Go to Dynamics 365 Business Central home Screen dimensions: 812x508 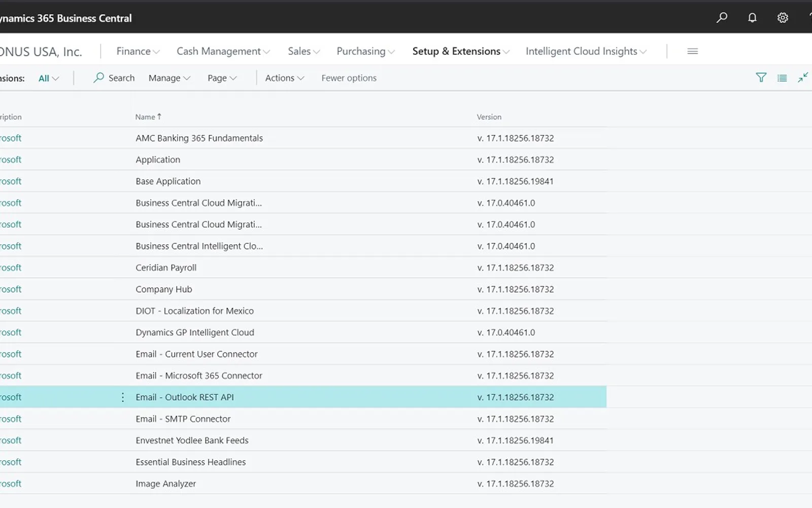tap(66, 18)
